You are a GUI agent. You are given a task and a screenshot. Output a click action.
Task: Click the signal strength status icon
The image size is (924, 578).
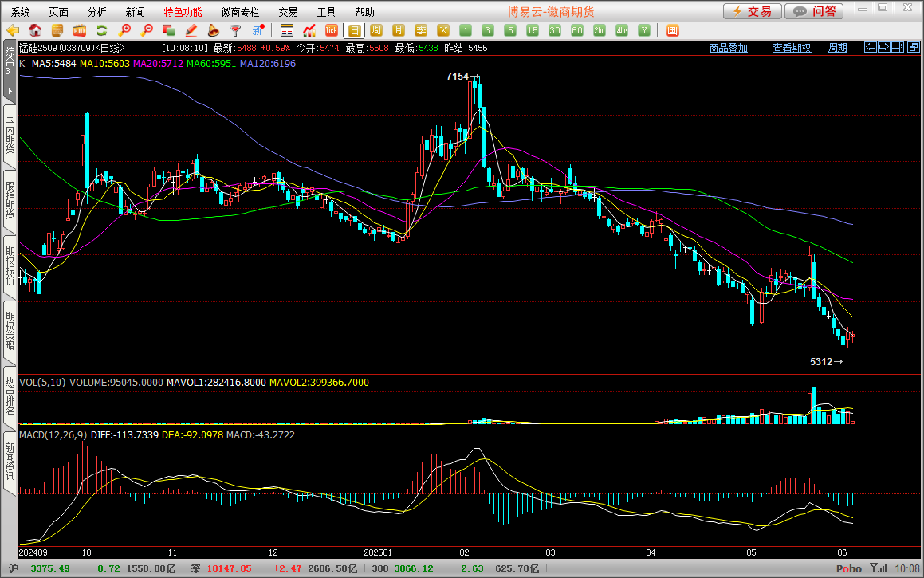(x=879, y=568)
